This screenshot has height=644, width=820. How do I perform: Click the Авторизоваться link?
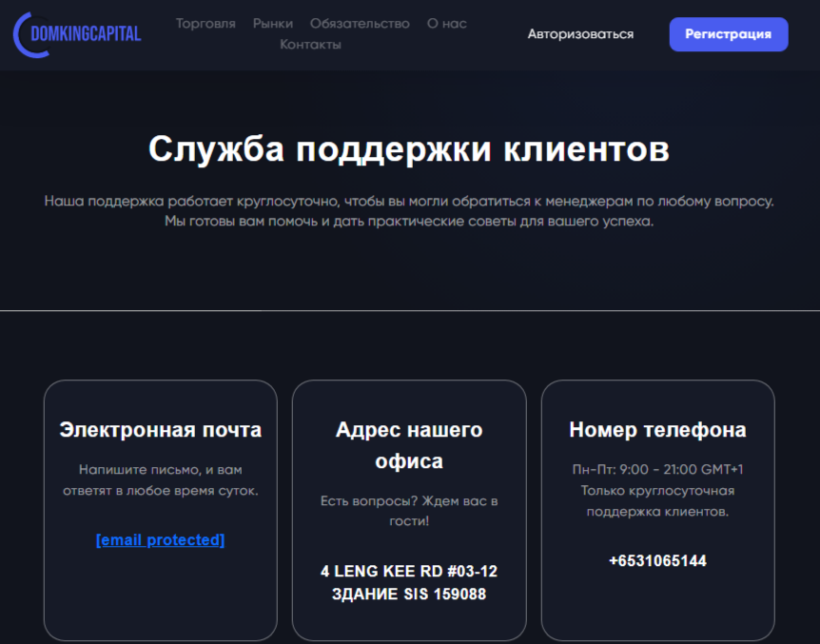pyautogui.click(x=579, y=33)
